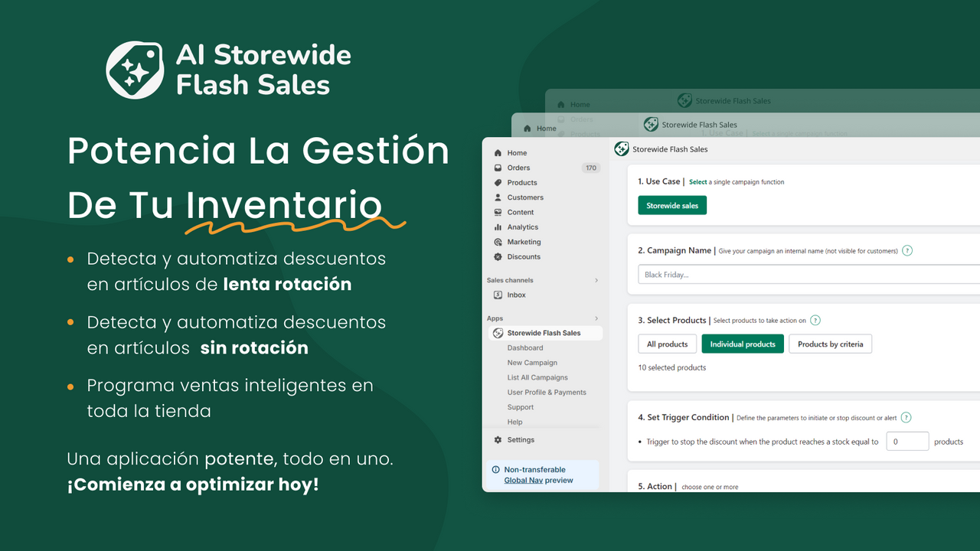This screenshot has width=980, height=551.
Task: Click the Storewide Flash Sales logo in the front window header
Action: point(622,149)
